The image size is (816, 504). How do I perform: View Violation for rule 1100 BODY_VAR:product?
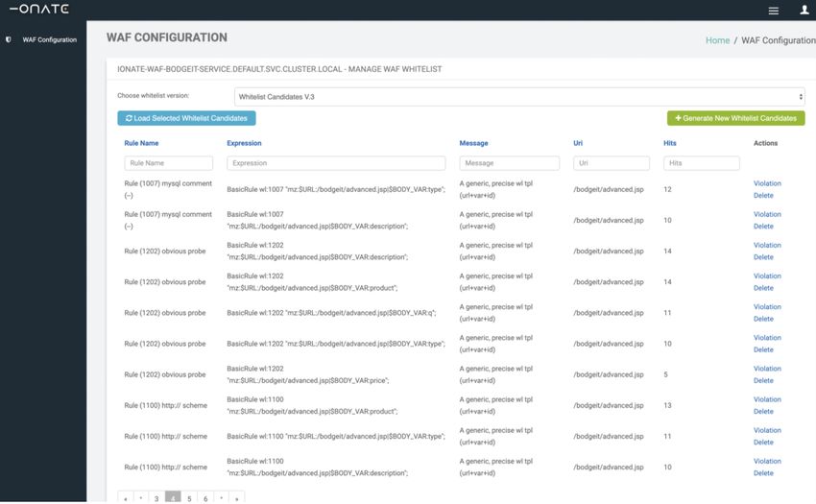767,399
